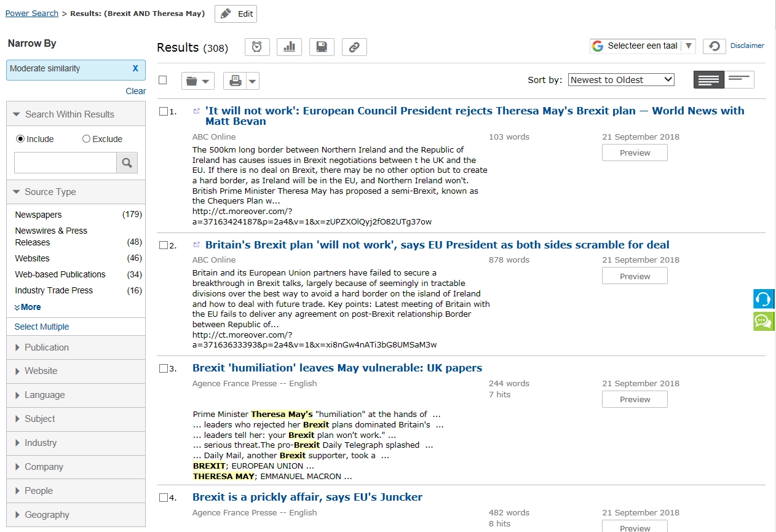Expand the Publication filter
The width and height of the screenshot is (776, 532).
click(76, 347)
